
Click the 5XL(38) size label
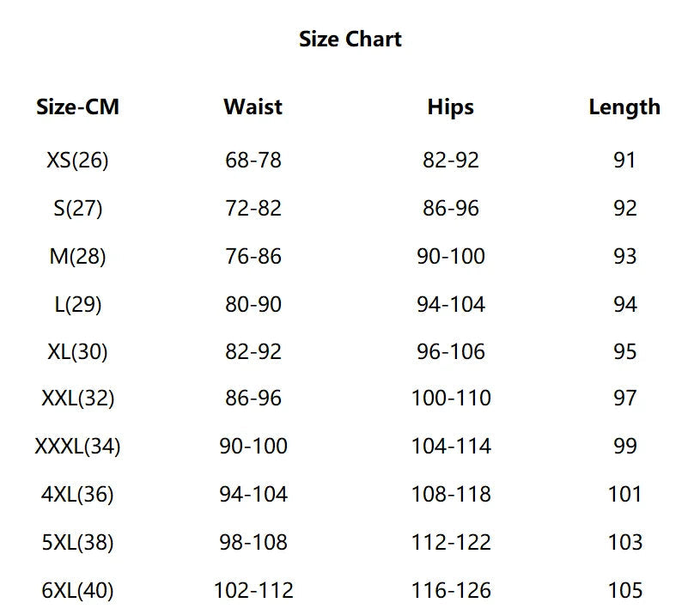(x=77, y=543)
